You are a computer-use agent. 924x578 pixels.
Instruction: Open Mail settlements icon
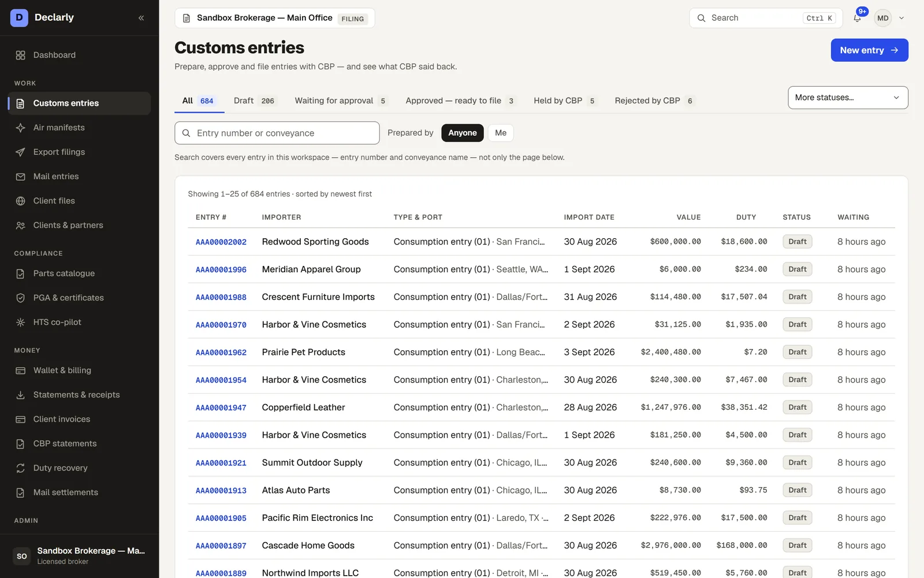coord(20,492)
